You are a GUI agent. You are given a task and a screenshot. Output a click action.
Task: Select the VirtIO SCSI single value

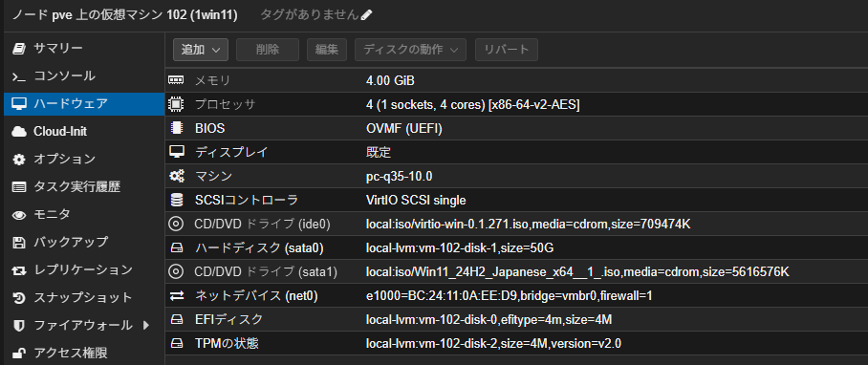(416, 201)
